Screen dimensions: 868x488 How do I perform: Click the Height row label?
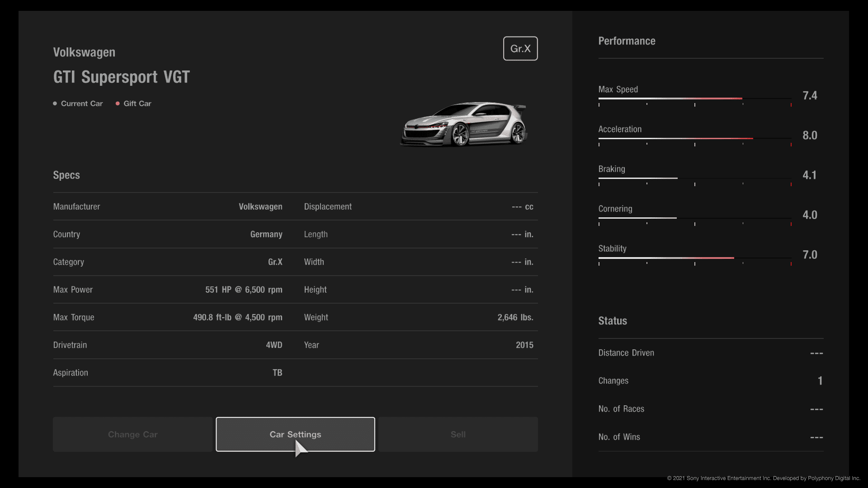coord(316,290)
